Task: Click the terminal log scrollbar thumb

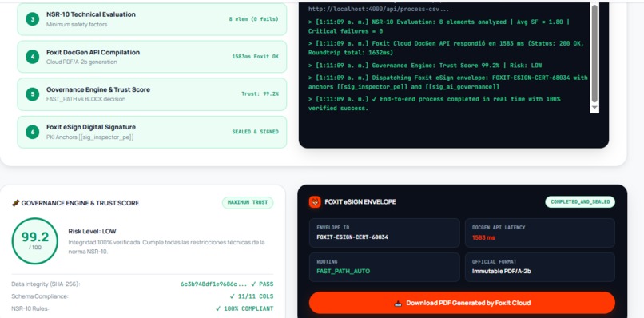Action: tap(594, 54)
